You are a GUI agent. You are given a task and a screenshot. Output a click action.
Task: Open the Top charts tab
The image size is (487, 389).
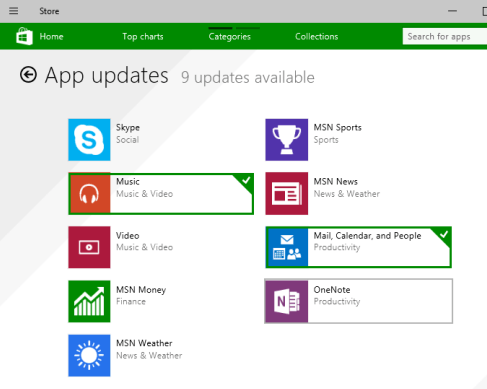143,36
